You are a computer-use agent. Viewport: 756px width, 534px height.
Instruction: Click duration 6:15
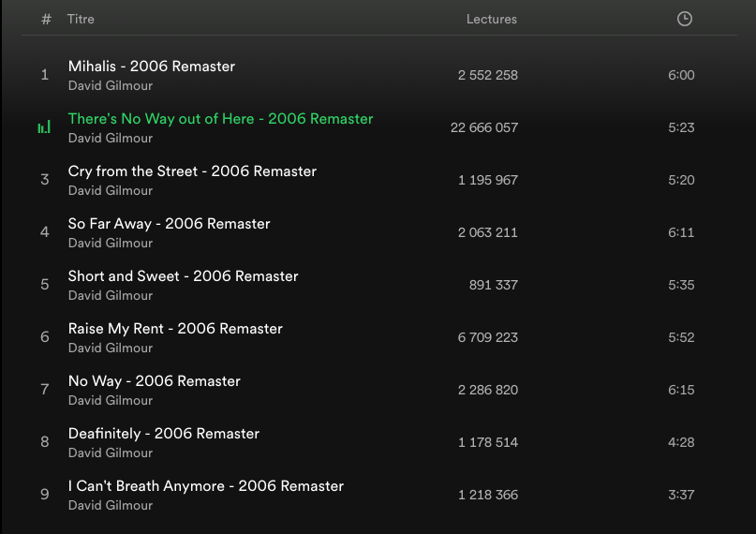click(x=681, y=391)
